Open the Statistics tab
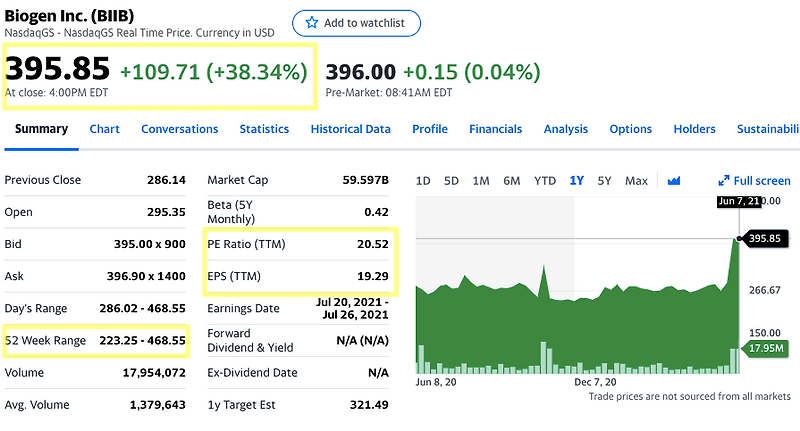 pyautogui.click(x=264, y=129)
